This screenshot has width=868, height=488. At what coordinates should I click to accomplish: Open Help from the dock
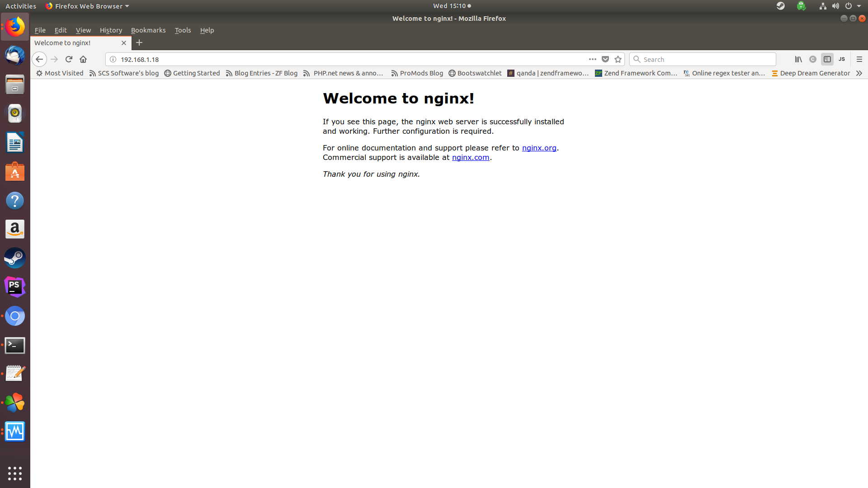pos(15,201)
